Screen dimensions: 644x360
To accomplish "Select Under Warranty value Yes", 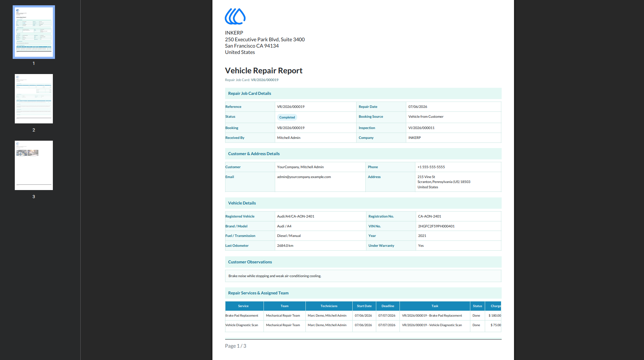I will pos(421,246).
